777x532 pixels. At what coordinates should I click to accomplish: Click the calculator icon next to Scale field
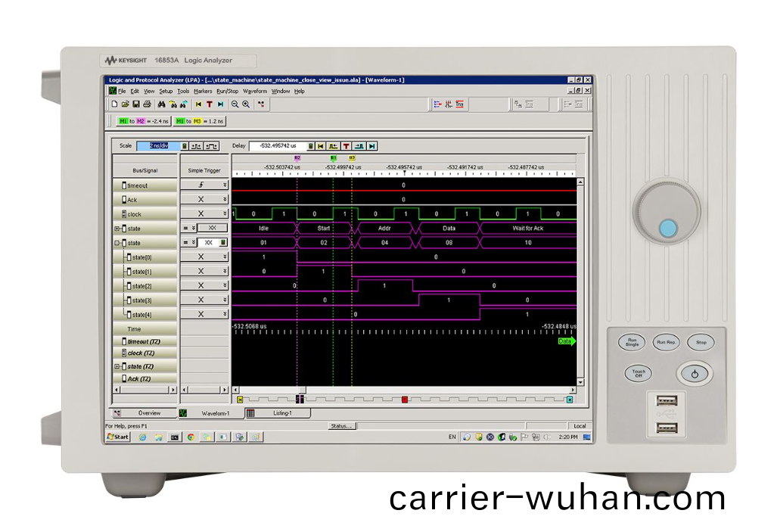185,146
